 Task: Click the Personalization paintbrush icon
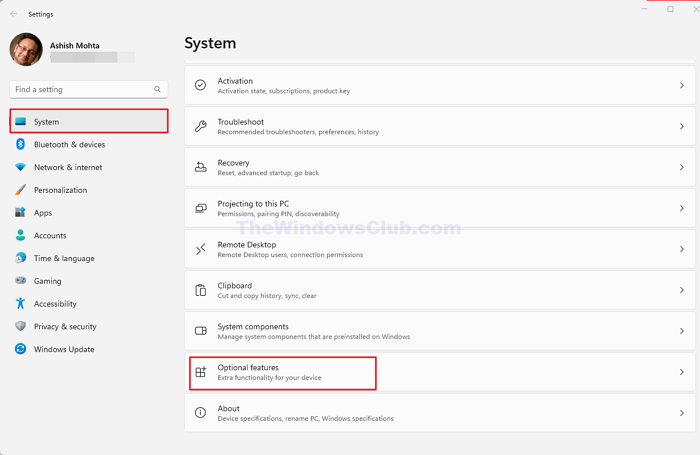(x=20, y=190)
